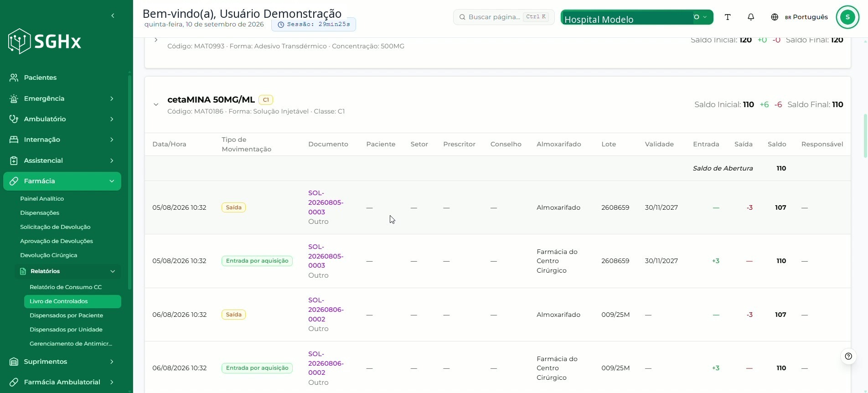868x393 pixels.
Task: Open SOL-20260805-0003 in Entrada por aquisição row
Action: coord(326,256)
